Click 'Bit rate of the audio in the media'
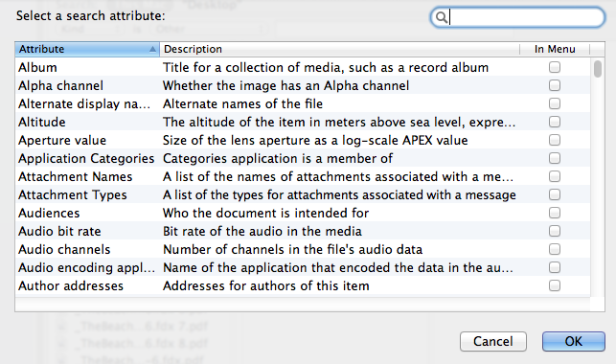This screenshot has width=616, height=364. coord(262,231)
